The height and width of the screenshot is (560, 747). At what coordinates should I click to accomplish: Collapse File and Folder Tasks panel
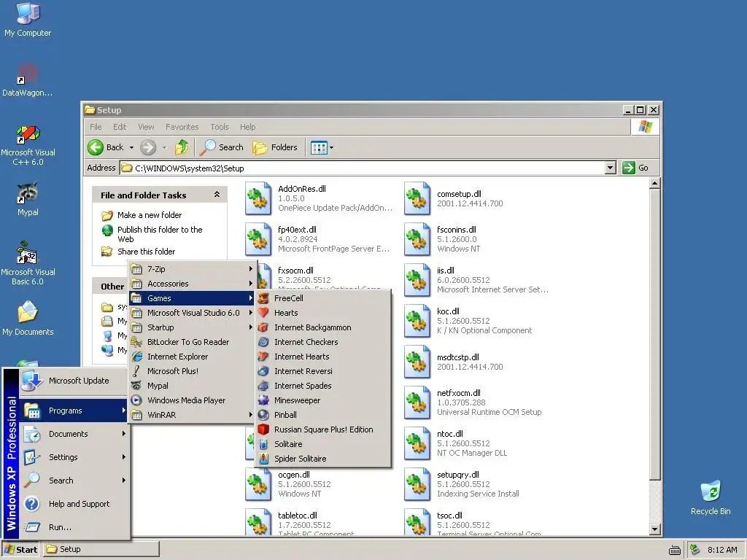(217, 195)
